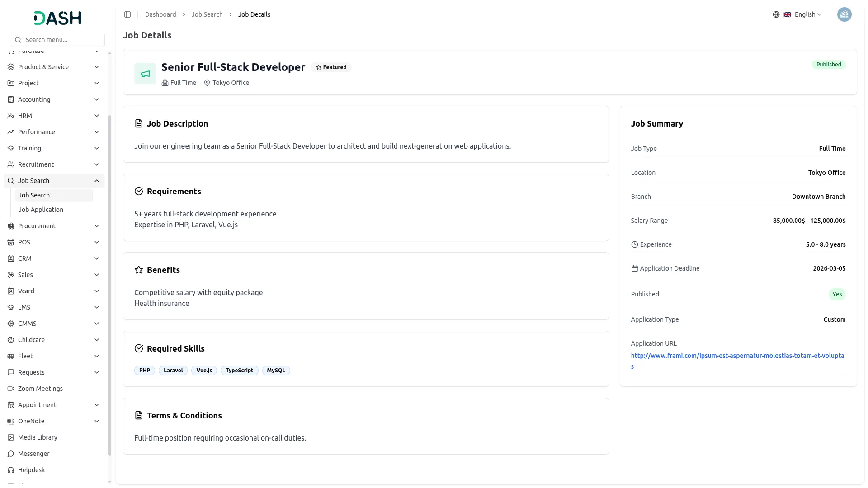Collapse the Job Search menu section
This screenshot has width=868, height=488.
96,181
